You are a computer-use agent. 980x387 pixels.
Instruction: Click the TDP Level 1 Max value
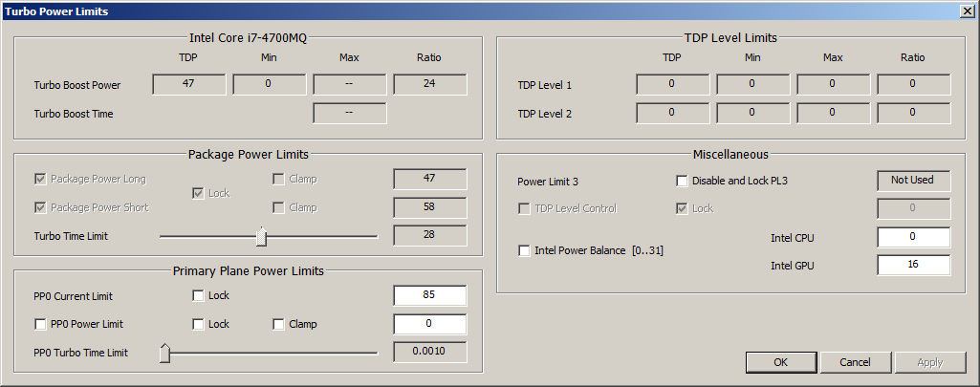[833, 84]
